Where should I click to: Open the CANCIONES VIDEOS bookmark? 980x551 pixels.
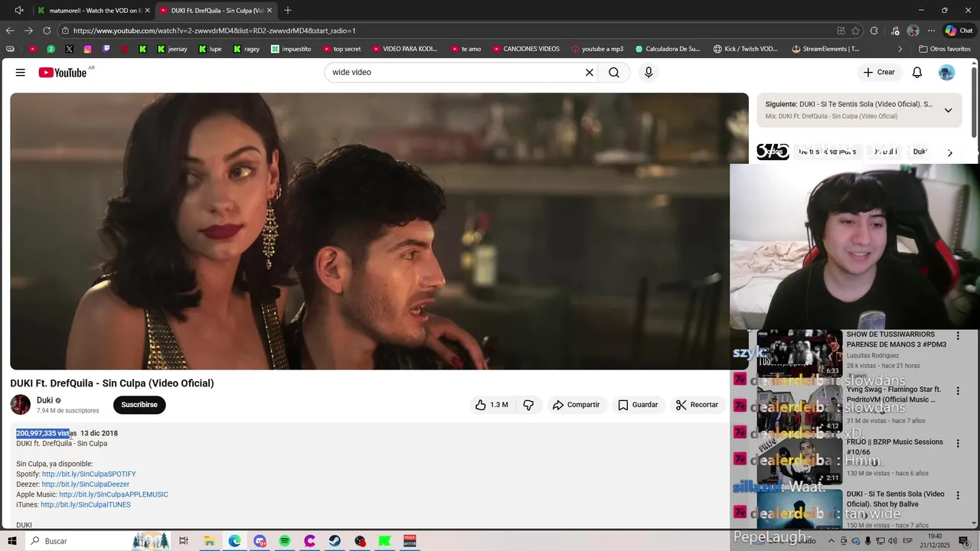(525, 49)
